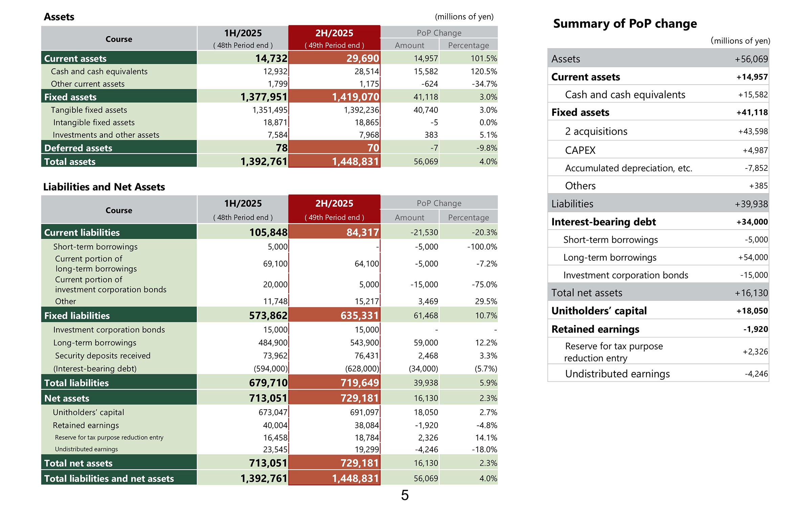
Task: Select Total liabilities and net assets label
Action: pos(109,478)
